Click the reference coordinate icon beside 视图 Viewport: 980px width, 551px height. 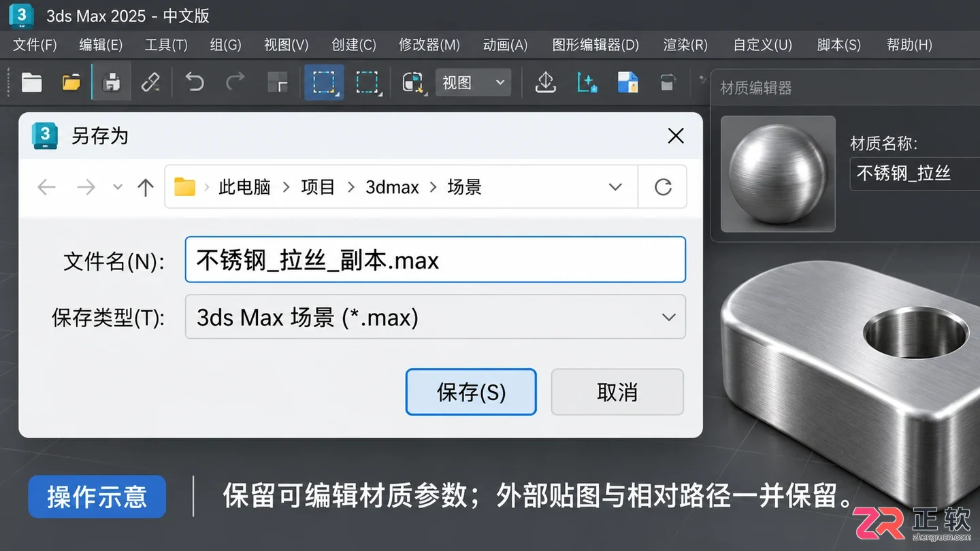click(x=412, y=82)
